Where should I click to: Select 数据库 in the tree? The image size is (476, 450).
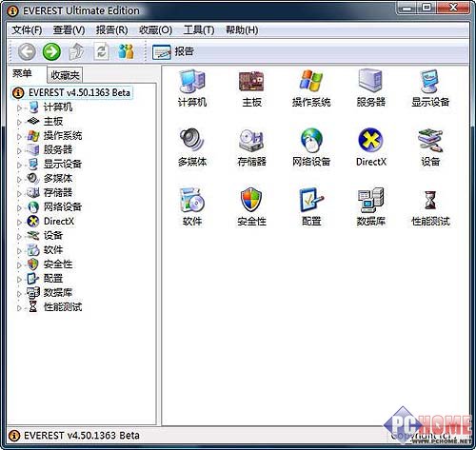58,292
